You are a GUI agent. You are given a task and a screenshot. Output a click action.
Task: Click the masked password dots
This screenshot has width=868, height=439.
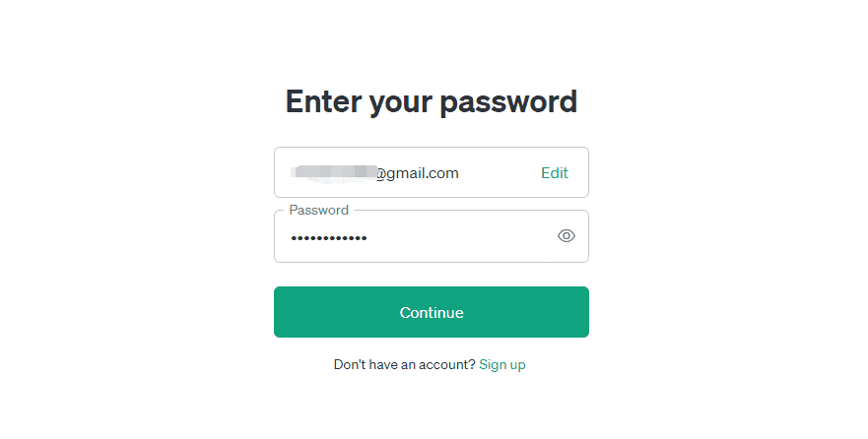point(329,238)
